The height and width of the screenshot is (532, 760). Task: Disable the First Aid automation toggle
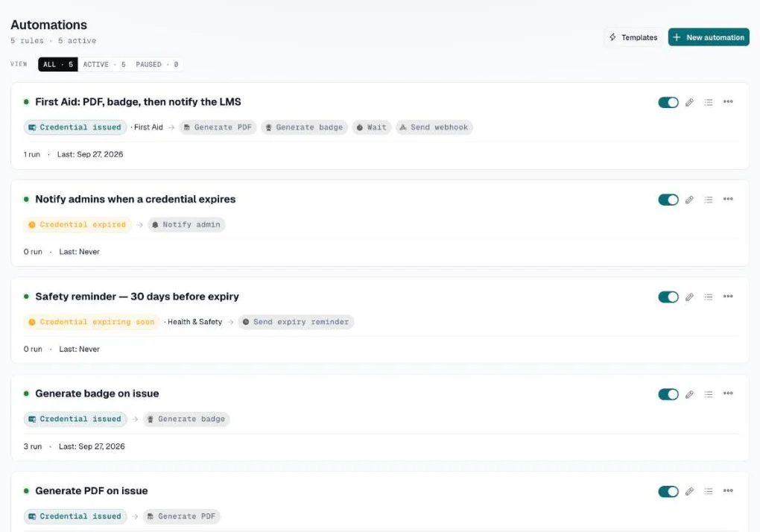click(x=668, y=102)
